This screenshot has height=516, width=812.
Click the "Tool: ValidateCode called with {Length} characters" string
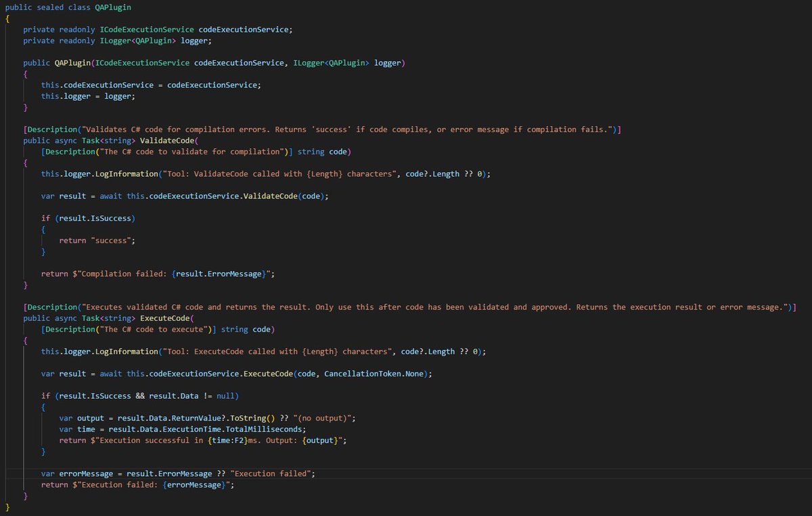click(x=278, y=174)
